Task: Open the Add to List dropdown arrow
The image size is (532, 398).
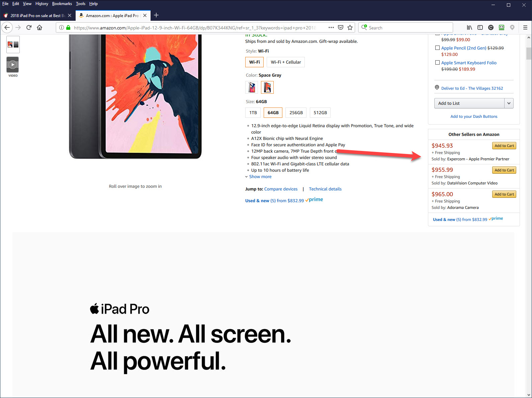Action: tap(509, 103)
